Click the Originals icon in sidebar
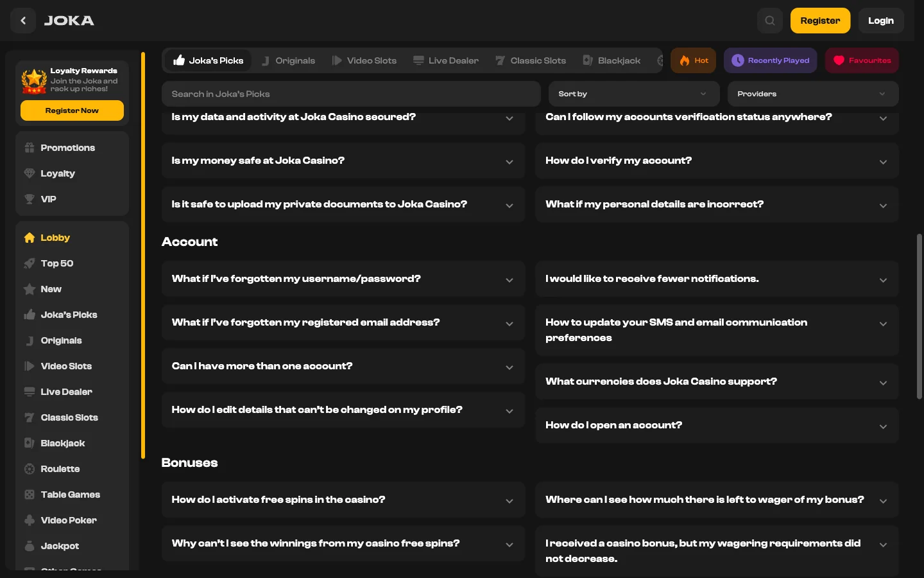 (30, 340)
